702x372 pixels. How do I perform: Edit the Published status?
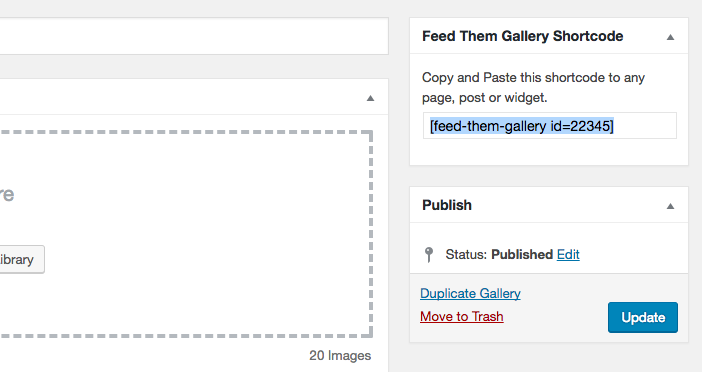click(568, 254)
